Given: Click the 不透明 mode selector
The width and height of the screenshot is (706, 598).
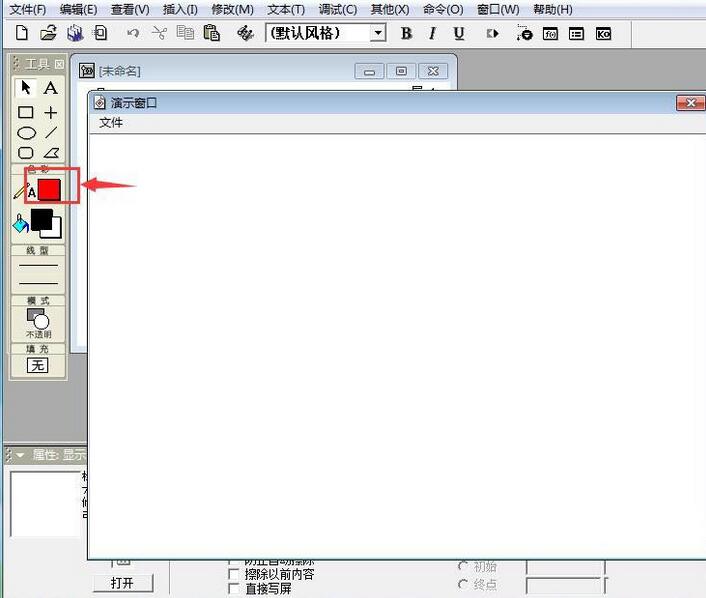Looking at the screenshot, I should [x=38, y=323].
